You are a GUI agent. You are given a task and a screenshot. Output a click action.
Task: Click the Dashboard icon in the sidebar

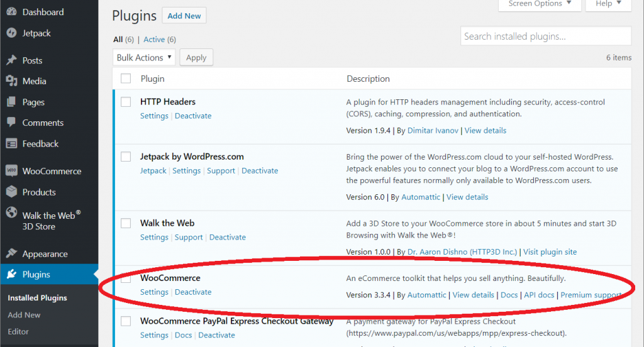[x=11, y=12]
